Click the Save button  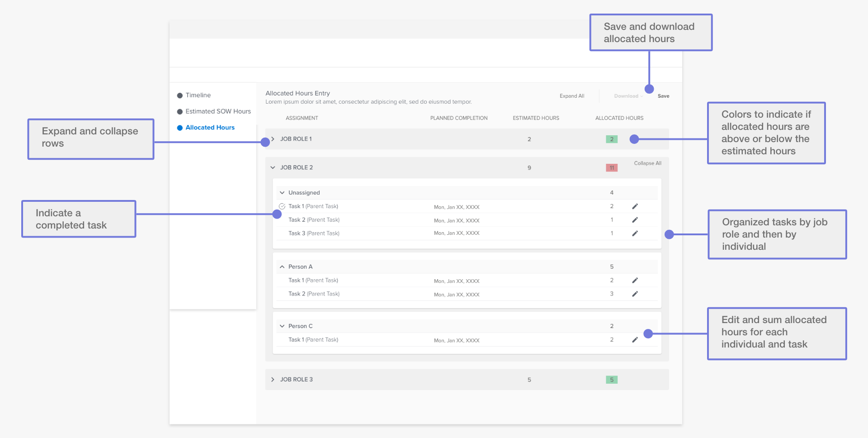click(x=663, y=96)
